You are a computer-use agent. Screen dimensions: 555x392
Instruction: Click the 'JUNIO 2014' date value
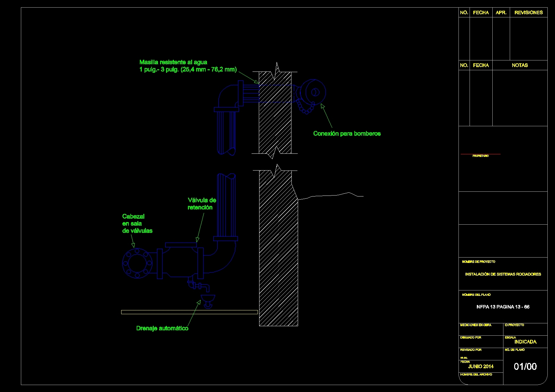click(481, 366)
